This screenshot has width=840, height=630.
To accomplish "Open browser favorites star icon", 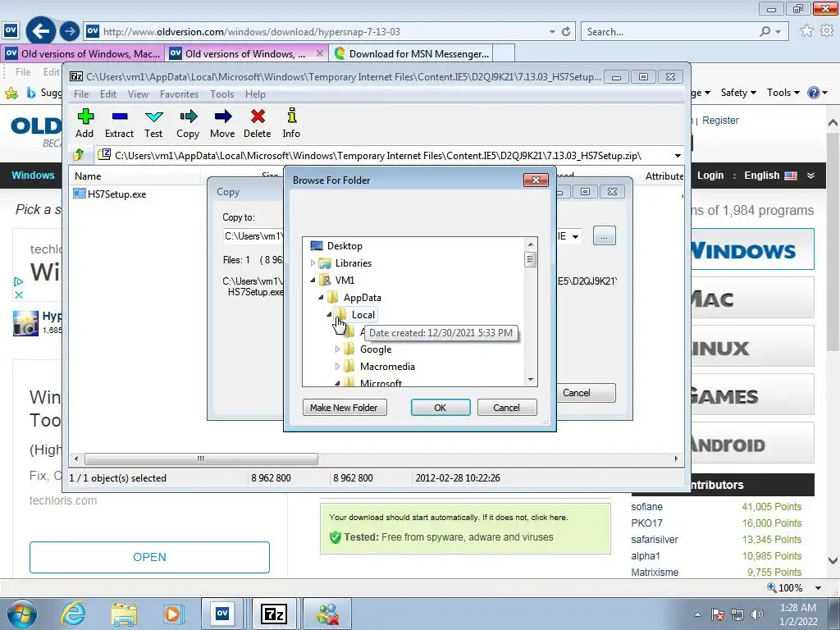I will coord(806,30).
